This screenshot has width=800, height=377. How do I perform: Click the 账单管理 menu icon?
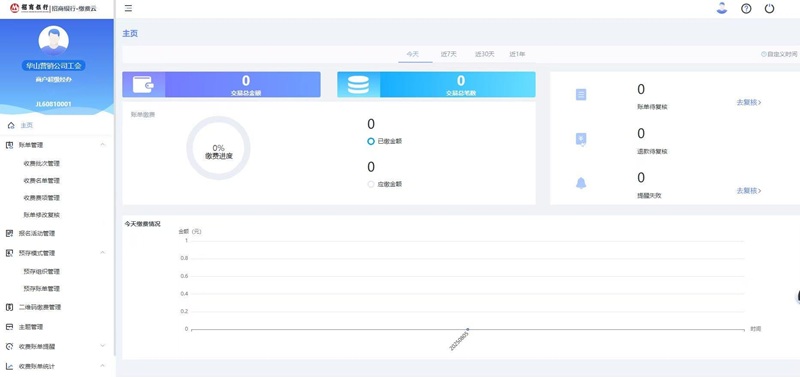[9, 145]
